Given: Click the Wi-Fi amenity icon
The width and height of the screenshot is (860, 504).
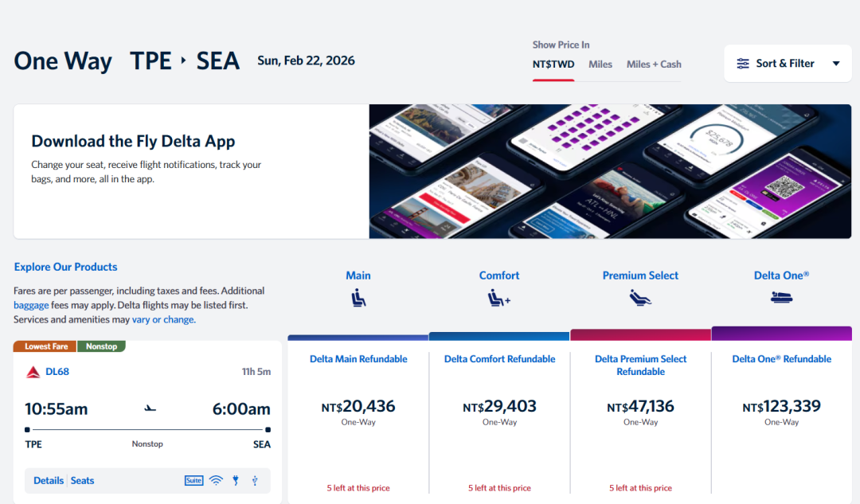Looking at the screenshot, I should (x=216, y=480).
